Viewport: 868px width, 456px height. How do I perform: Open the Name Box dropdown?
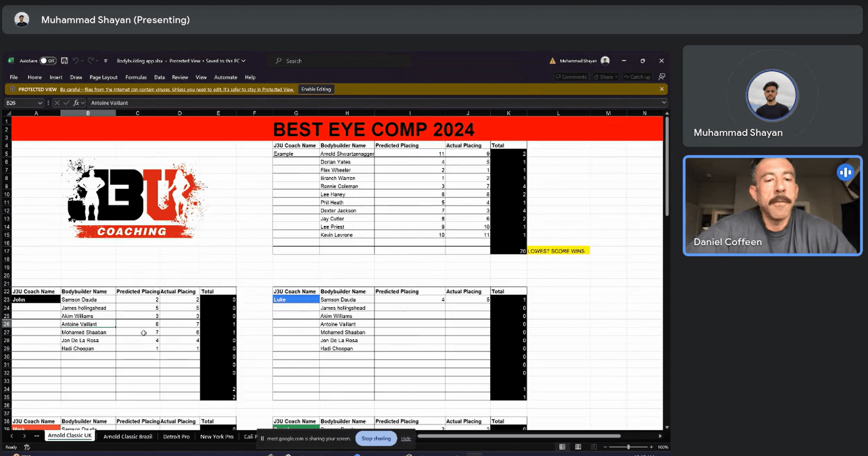[40, 103]
